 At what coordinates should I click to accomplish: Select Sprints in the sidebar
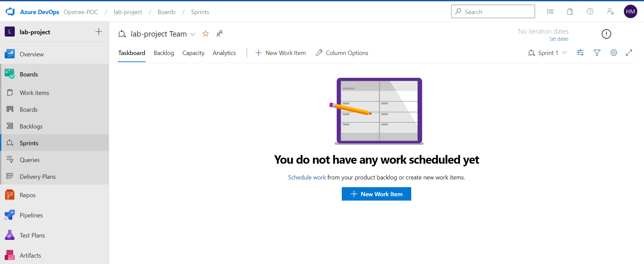coord(54,143)
